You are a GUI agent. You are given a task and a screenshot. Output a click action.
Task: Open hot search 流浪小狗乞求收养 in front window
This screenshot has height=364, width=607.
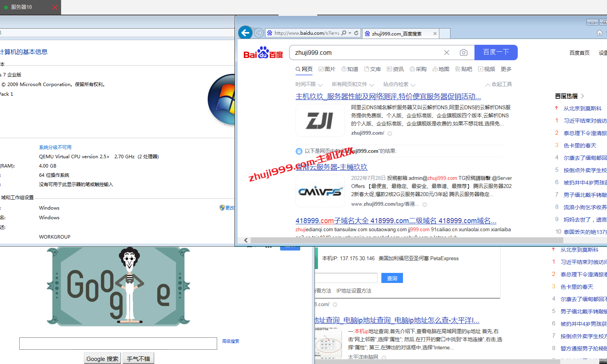(585, 207)
